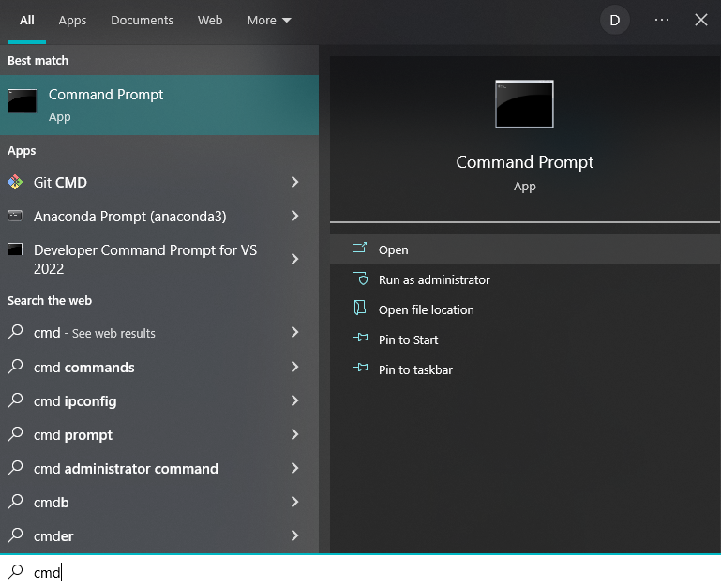The width and height of the screenshot is (721, 588).
Task: Expand cmd prompt suggestion arrow
Action: click(294, 434)
